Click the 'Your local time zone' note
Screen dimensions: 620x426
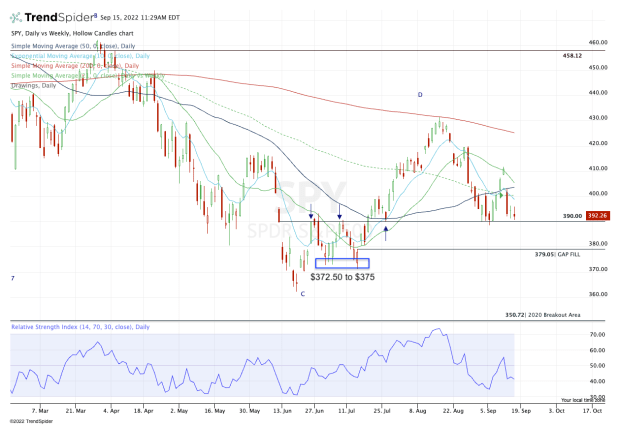583,400
